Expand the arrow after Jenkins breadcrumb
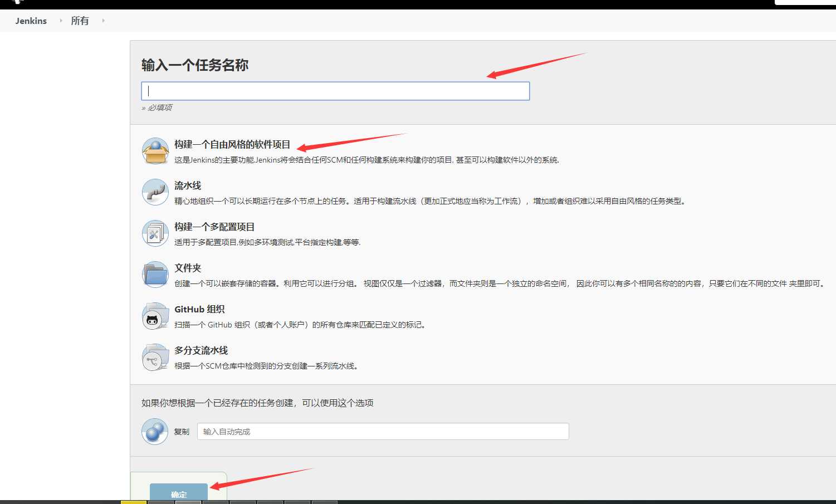The height and width of the screenshot is (504, 836). (x=61, y=21)
